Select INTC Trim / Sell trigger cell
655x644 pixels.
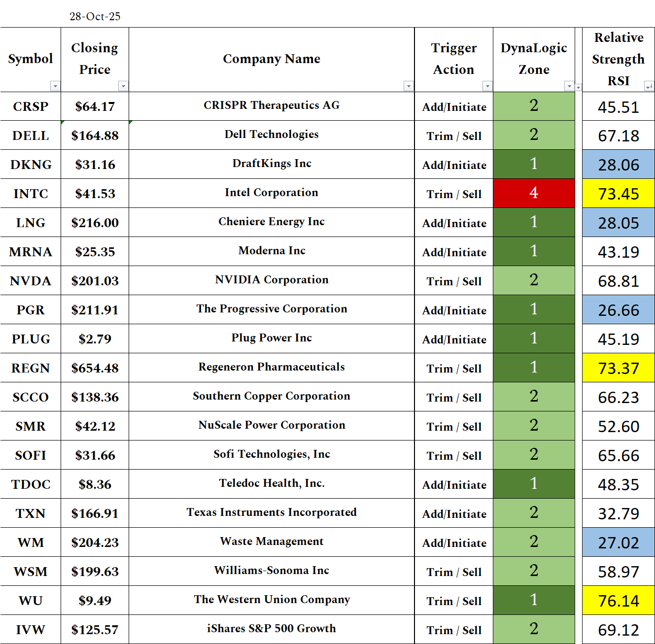pyautogui.click(x=454, y=193)
